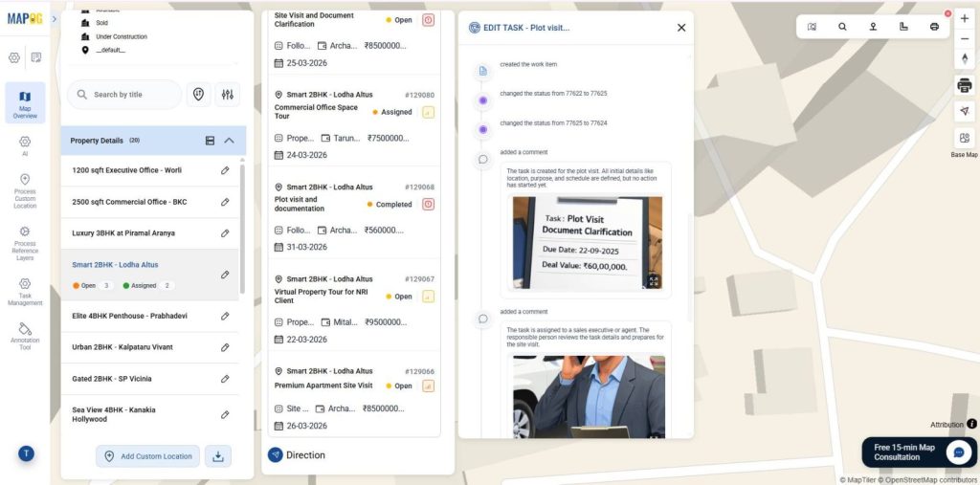Viewport: 980px width, 485px height.
Task: Expand the image in the plot visit comment
Action: tap(654, 281)
